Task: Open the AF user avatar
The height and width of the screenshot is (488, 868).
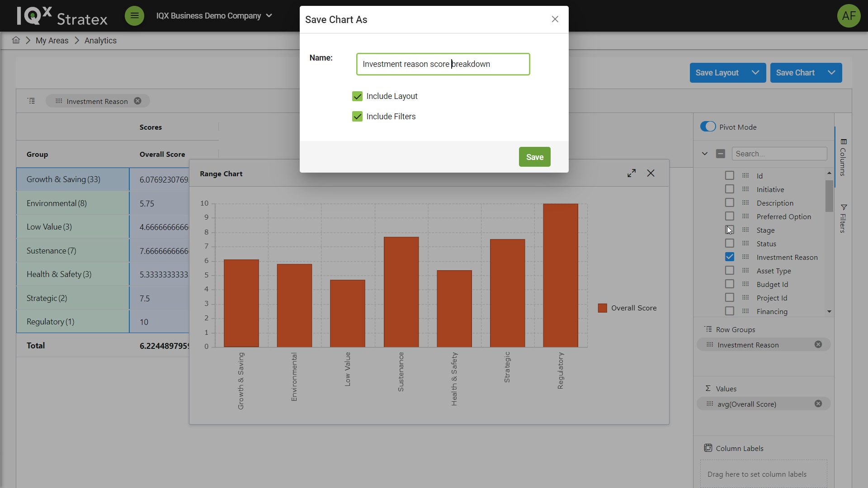Action: [x=848, y=16]
